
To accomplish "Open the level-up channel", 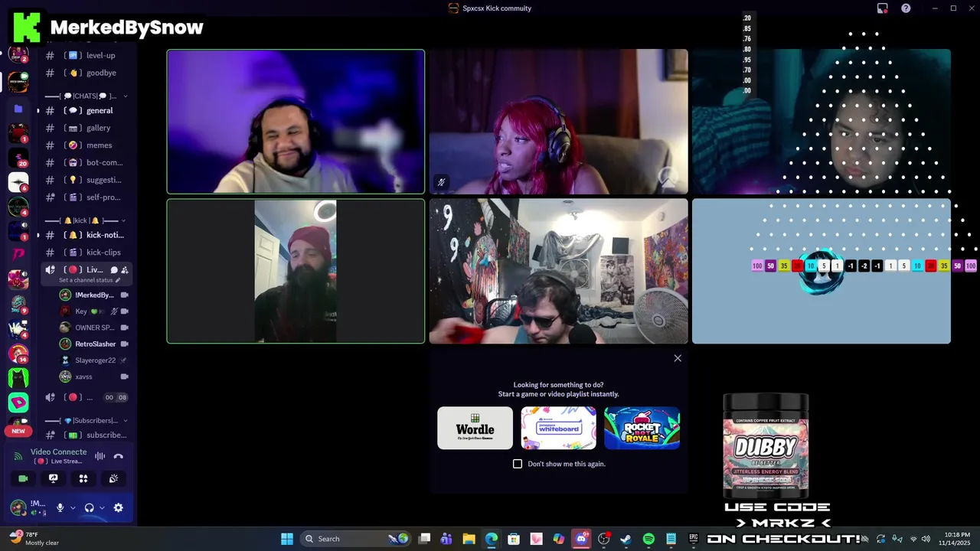I will coord(87,55).
